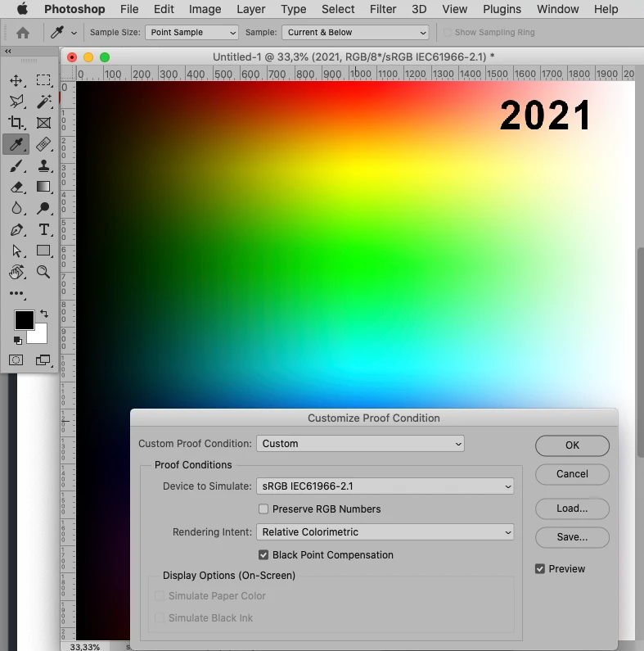Open the Photoshop application menu
The height and width of the screenshot is (651, 644).
point(74,9)
